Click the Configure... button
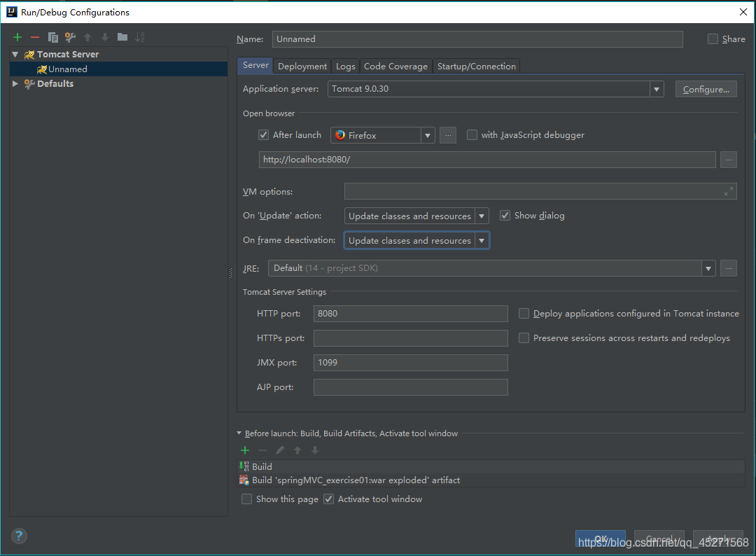756x556 pixels. 706,89
